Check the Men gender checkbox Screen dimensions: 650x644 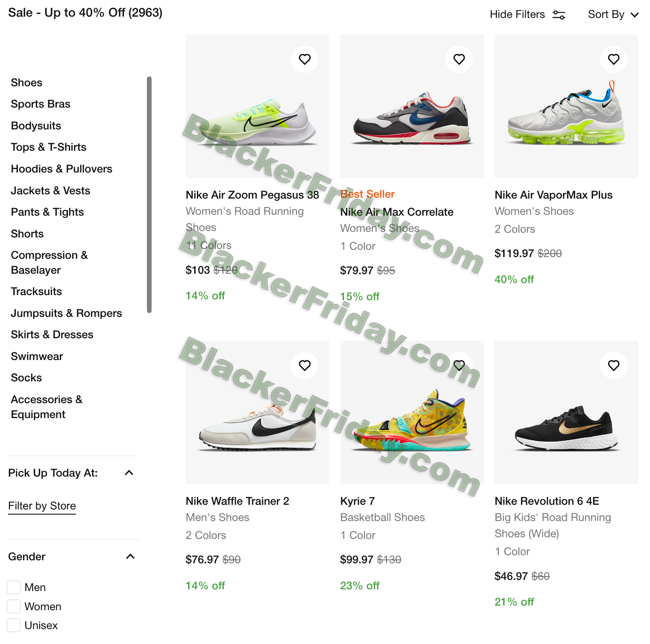point(14,587)
